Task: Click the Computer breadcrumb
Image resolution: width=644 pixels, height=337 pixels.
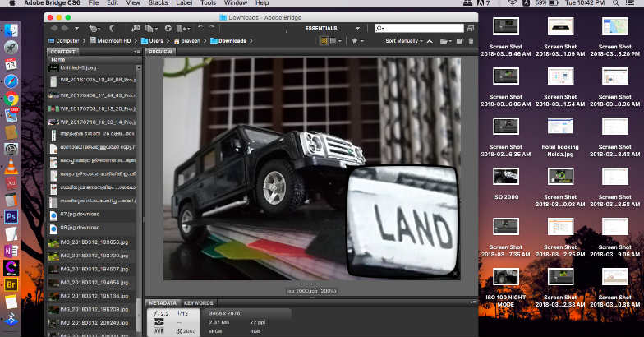Action: [x=64, y=41]
